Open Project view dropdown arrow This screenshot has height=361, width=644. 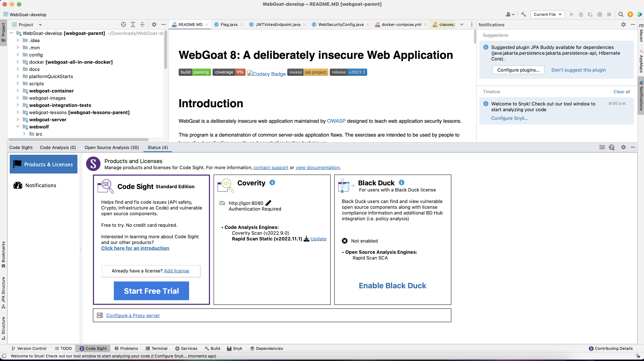[40, 25]
